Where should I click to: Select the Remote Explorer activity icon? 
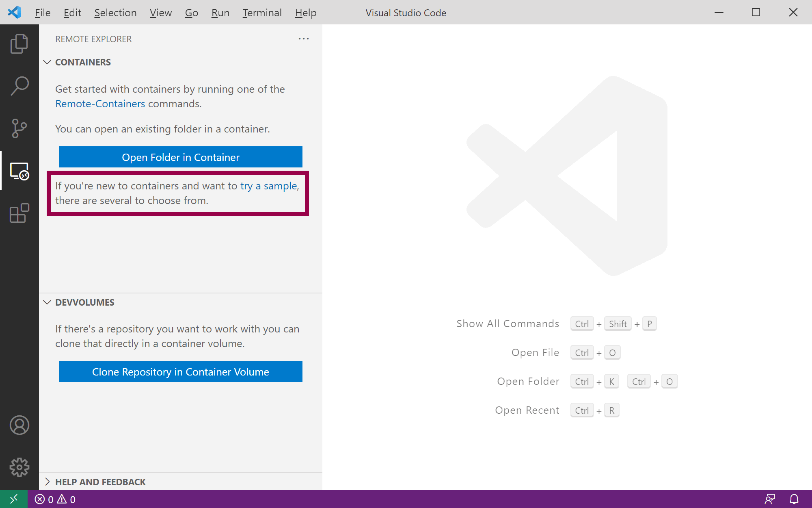(x=19, y=171)
